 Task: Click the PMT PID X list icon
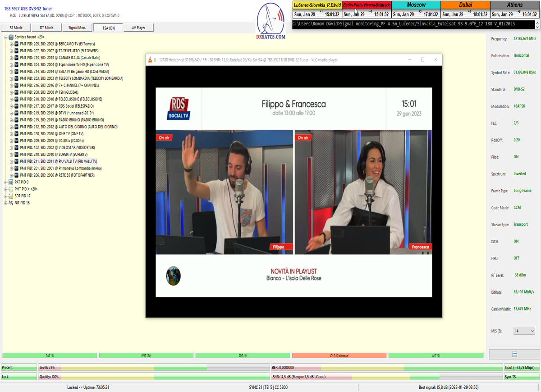pos(11,189)
